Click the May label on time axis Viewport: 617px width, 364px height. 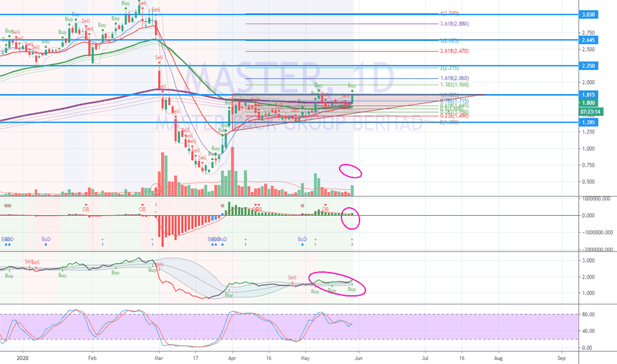coord(305,358)
